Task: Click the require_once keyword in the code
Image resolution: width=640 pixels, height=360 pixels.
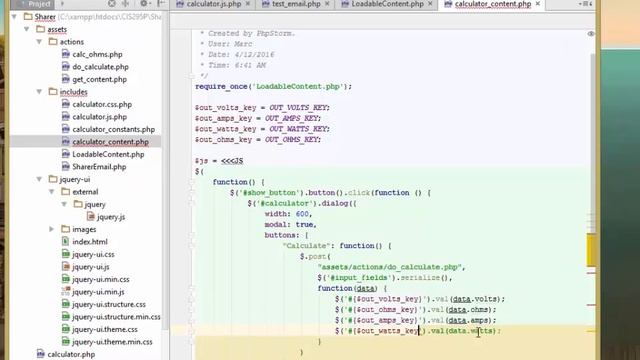Action: [x=221, y=87]
